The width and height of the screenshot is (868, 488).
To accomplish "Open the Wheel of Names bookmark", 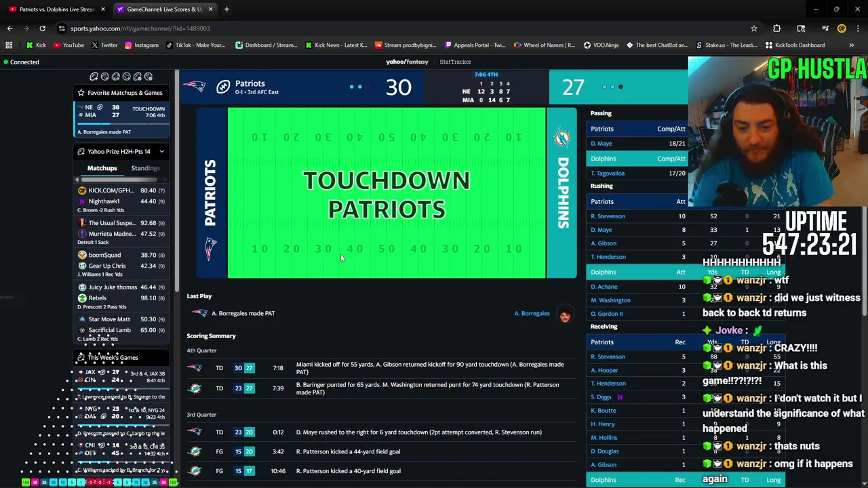I will pyautogui.click(x=545, y=45).
